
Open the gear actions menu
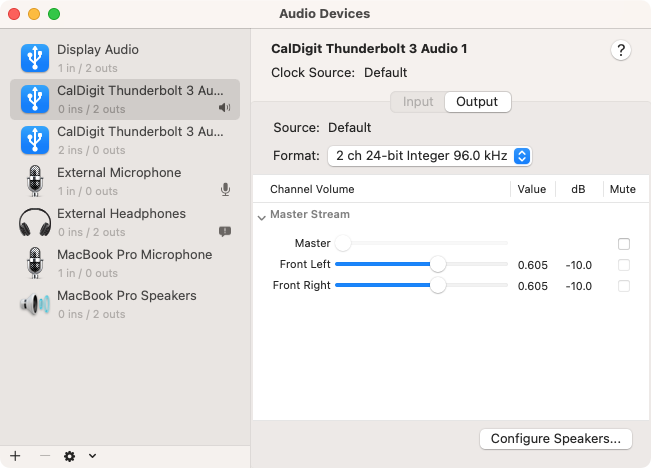[x=69, y=456]
